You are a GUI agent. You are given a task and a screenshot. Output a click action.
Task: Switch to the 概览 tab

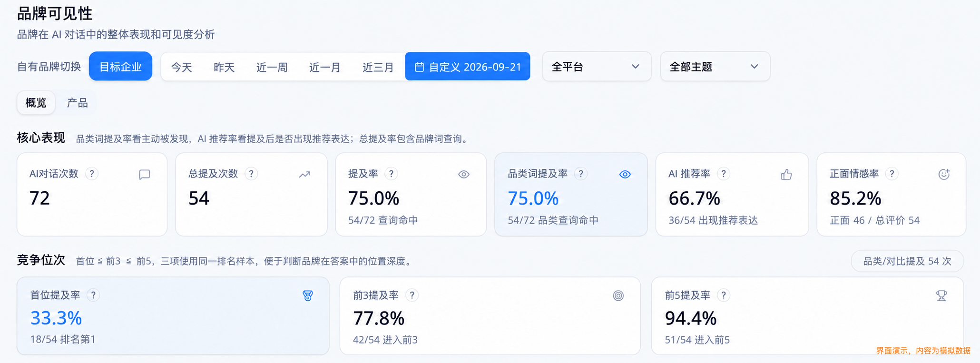[36, 103]
